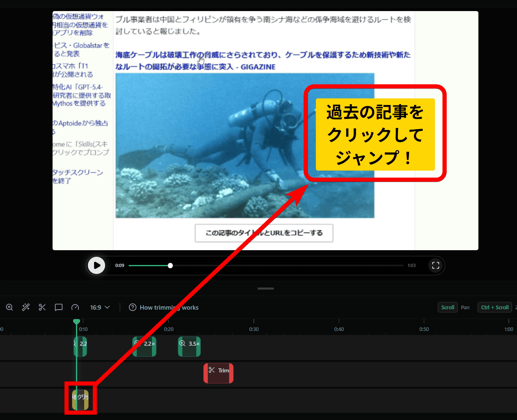This screenshot has width=517, height=420.
Task: Open the How trimming works help link
Action: pyautogui.click(x=163, y=307)
